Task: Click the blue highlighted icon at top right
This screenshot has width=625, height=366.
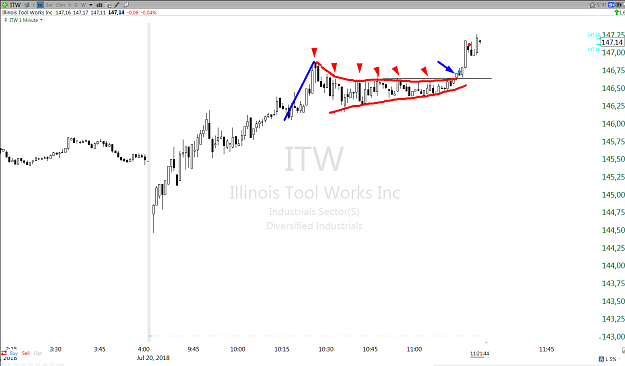Action: pos(611,5)
